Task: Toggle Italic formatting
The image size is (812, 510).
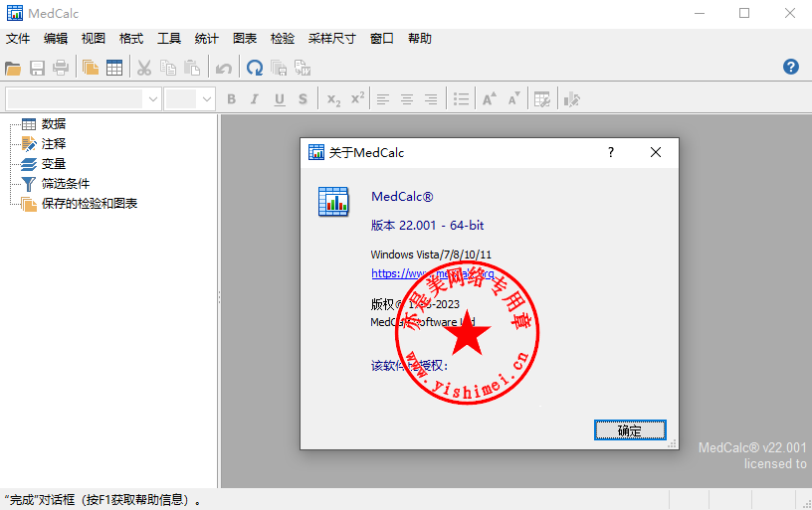Action: pos(255,99)
